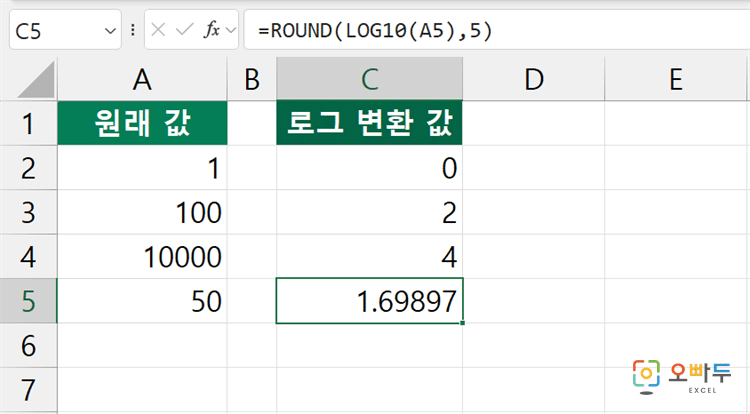750x414 pixels.
Task: Click the fill handle of cell C5
Action: [463, 323]
